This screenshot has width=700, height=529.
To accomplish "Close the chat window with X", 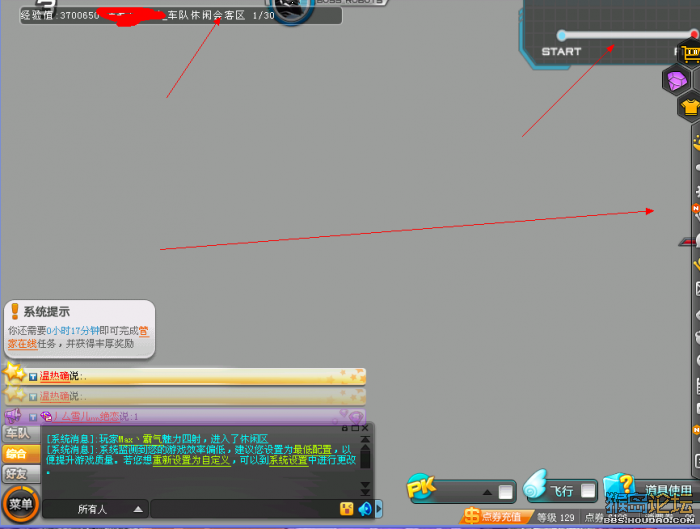I will click(365, 428).
